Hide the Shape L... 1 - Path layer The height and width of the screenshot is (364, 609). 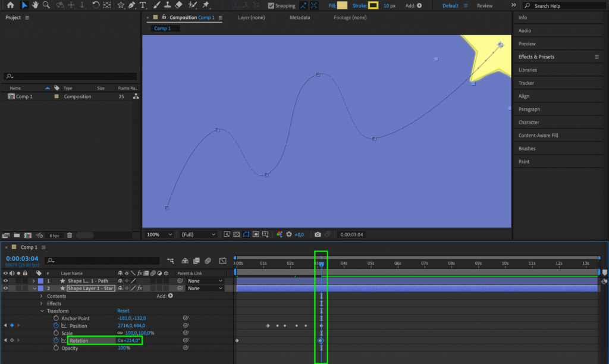pyautogui.click(x=5, y=280)
